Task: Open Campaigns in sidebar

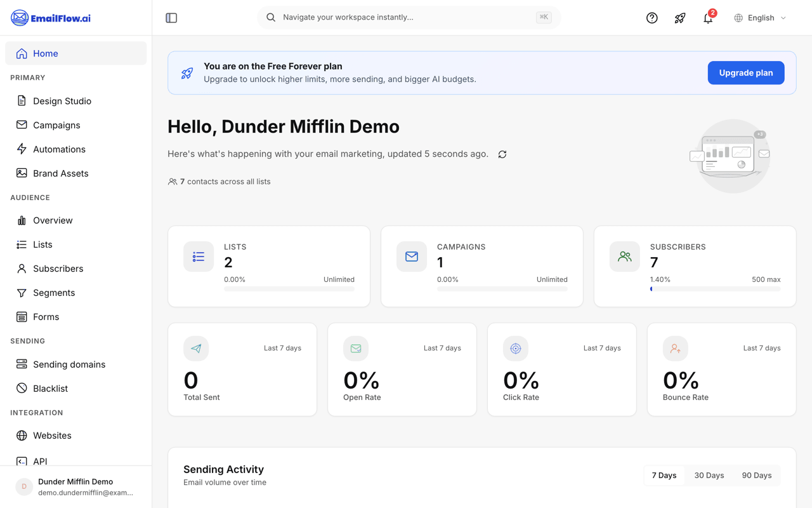Action: coord(75,125)
